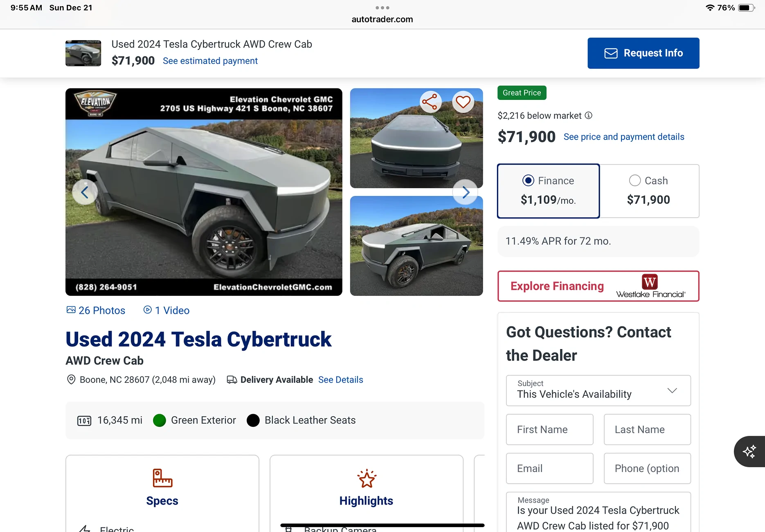The width and height of the screenshot is (765, 532).
Task: Tap the share icon on the photo
Action: click(x=430, y=102)
